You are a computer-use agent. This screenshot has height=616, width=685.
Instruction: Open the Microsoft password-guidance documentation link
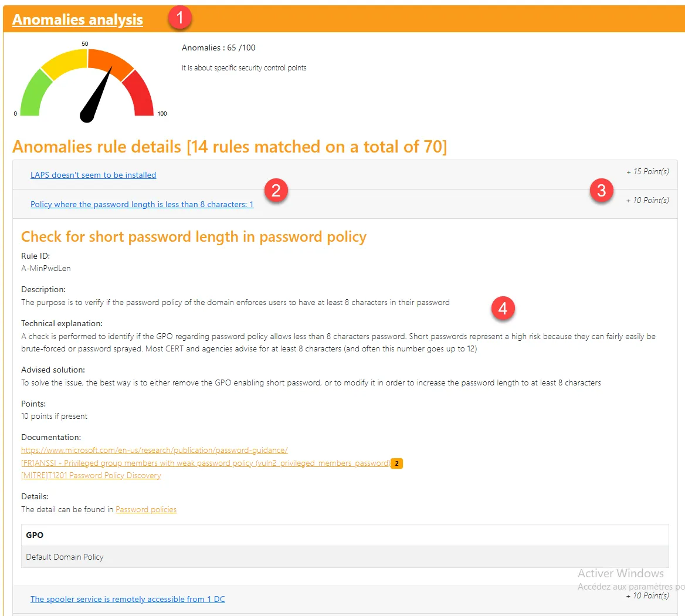(154, 451)
